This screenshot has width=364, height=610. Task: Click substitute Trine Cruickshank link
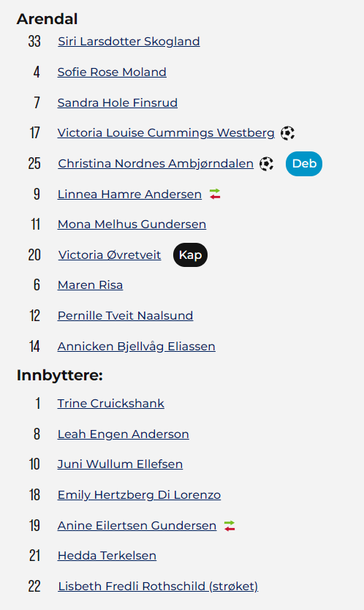coord(111,404)
